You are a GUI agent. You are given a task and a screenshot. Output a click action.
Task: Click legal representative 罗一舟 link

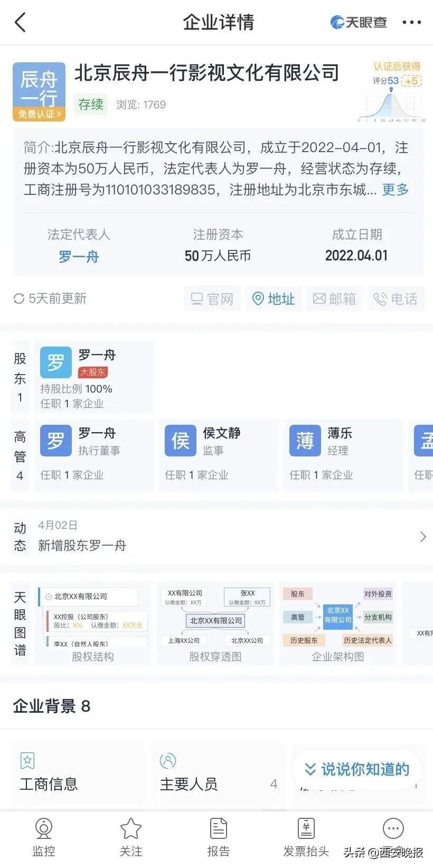(79, 257)
